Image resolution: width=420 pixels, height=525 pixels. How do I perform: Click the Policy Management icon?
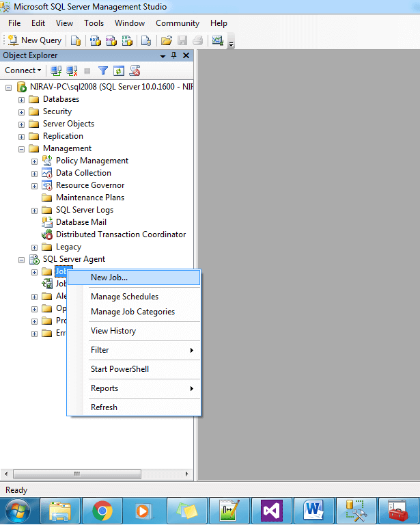47,161
